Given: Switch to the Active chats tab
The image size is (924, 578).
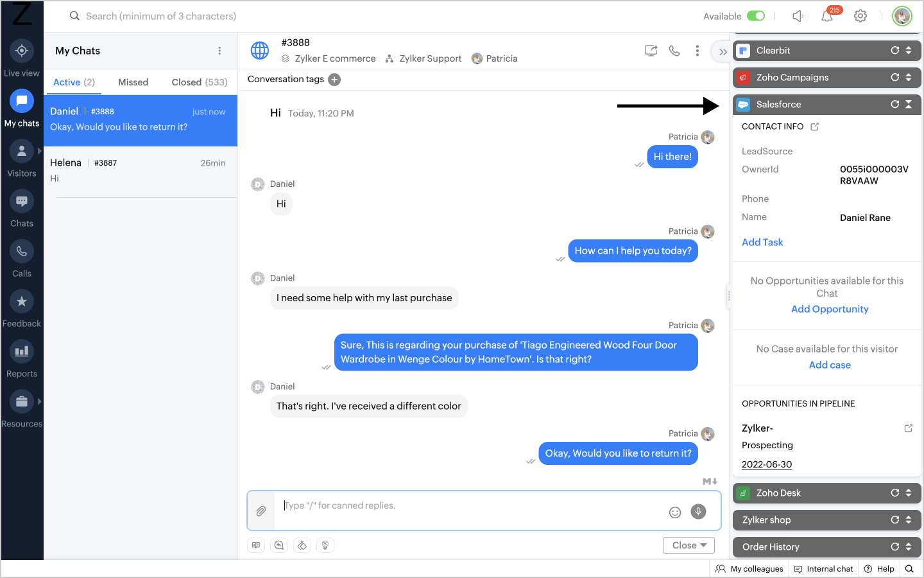Looking at the screenshot, I should click(x=74, y=82).
